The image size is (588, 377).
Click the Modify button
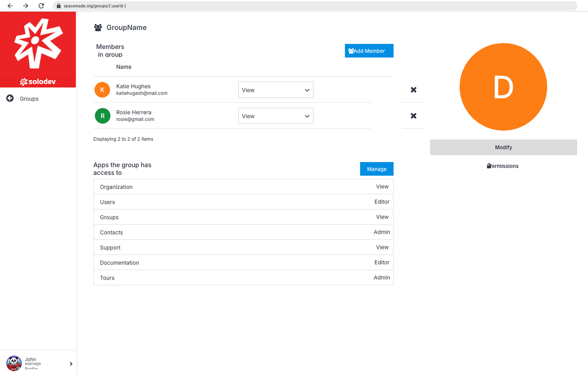tap(503, 147)
